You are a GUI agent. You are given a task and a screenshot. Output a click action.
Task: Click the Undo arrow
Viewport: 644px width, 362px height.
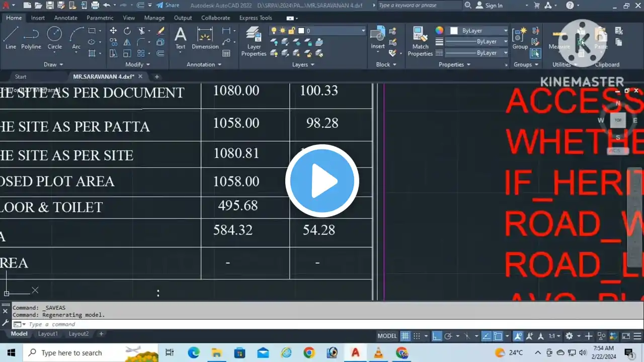(107, 5)
